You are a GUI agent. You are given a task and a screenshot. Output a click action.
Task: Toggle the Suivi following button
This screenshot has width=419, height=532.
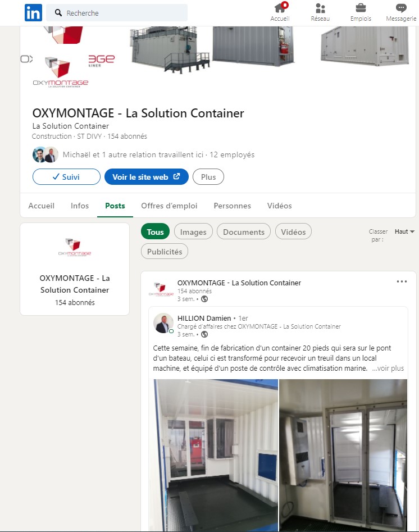(66, 177)
